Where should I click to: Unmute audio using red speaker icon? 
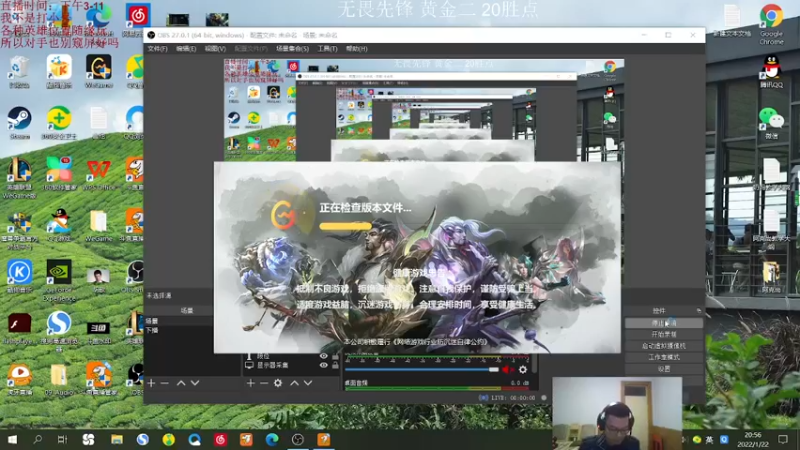pyautogui.click(x=507, y=369)
